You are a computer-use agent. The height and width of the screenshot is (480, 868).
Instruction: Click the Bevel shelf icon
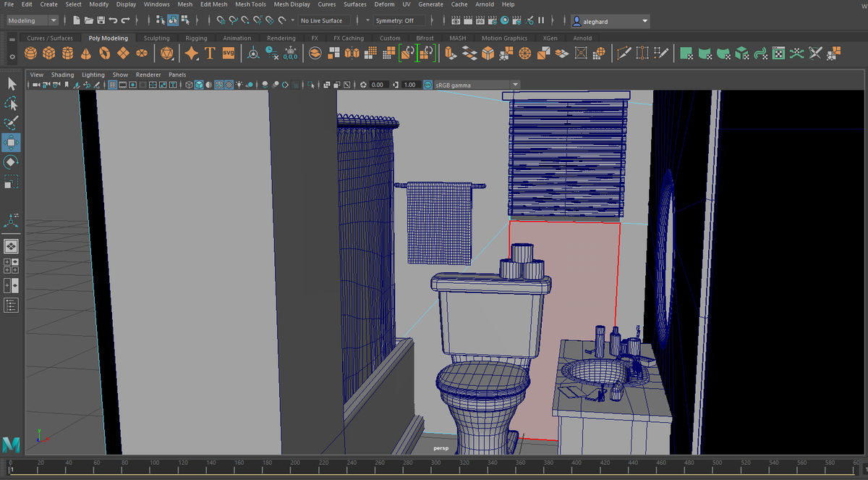click(x=488, y=53)
